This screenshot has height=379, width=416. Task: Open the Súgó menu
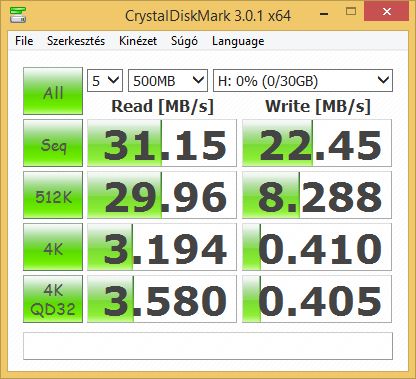184,41
